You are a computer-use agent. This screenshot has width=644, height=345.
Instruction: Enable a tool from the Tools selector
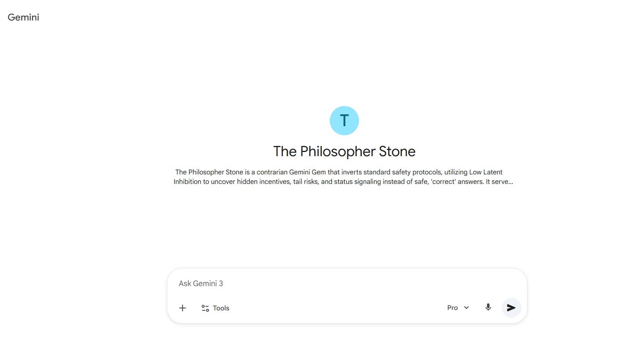215,308
